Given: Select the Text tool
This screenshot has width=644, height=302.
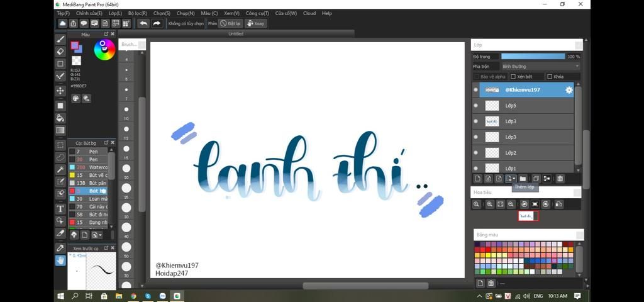Looking at the screenshot, I should pyautogui.click(x=60, y=209).
